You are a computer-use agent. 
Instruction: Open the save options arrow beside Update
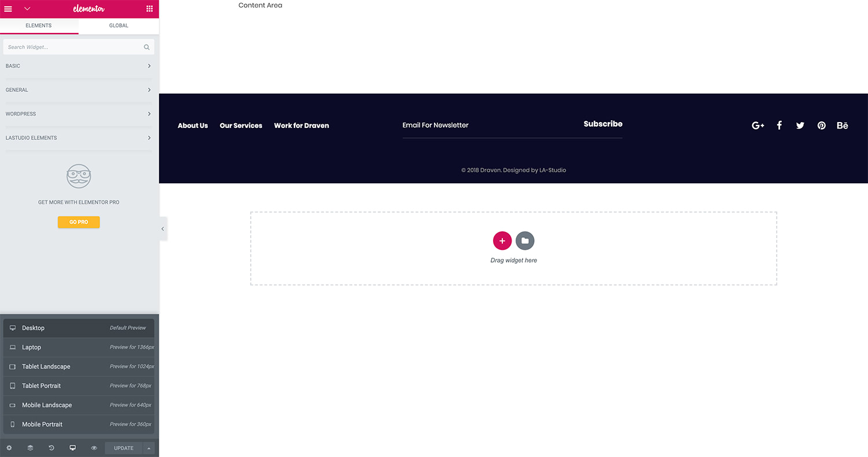click(x=149, y=448)
